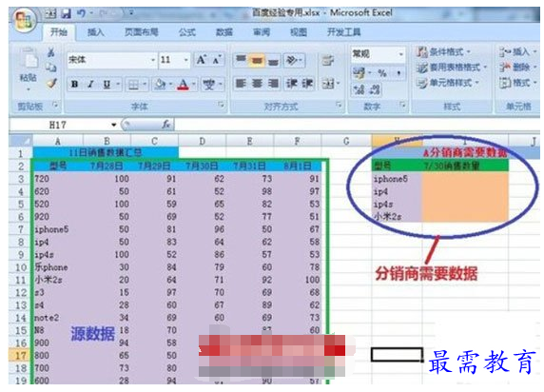Decrease decimal places
The image size is (544, 392).
coord(375,90)
